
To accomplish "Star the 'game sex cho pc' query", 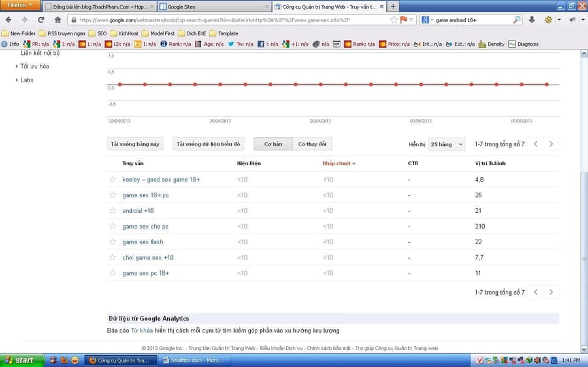I will click(x=112, y=226).
